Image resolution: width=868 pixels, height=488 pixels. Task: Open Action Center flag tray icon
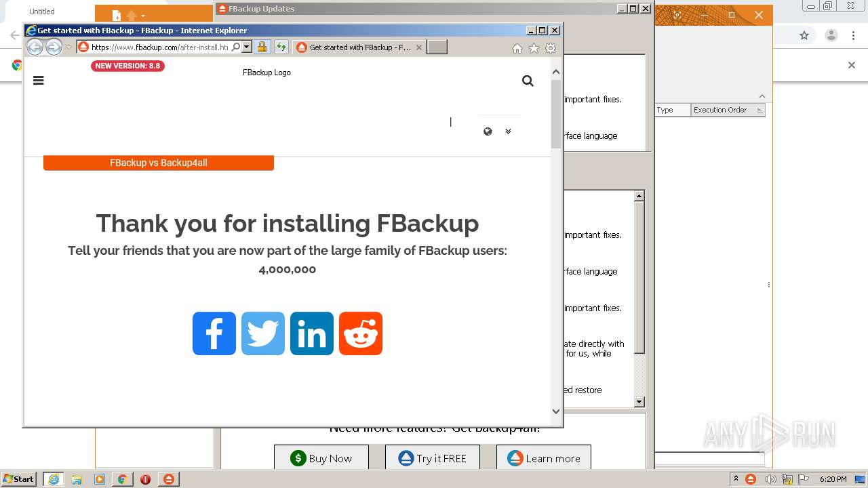coord(804,479)
